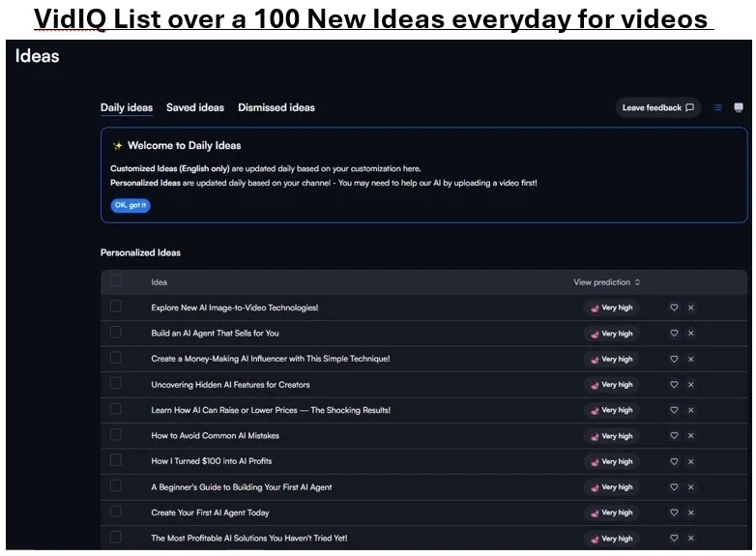756x556 pixels.
Task: Check the box for 'Explore New AI Image-to-Video Technologies!'
Action: (116, 307)
